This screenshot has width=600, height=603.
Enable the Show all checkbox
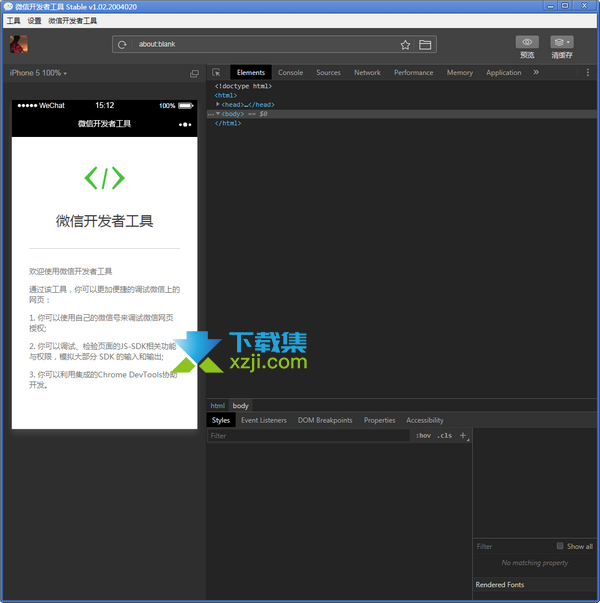[560, 546]
